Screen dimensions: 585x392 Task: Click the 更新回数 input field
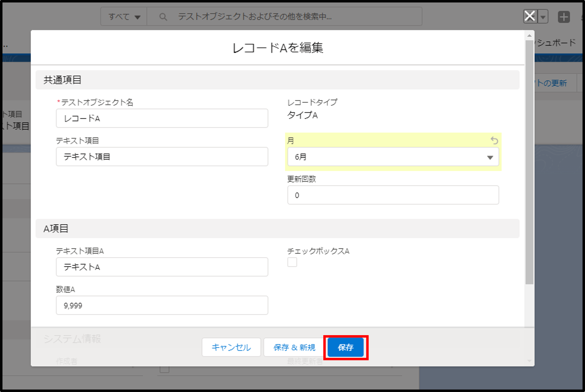coord(393,195)
